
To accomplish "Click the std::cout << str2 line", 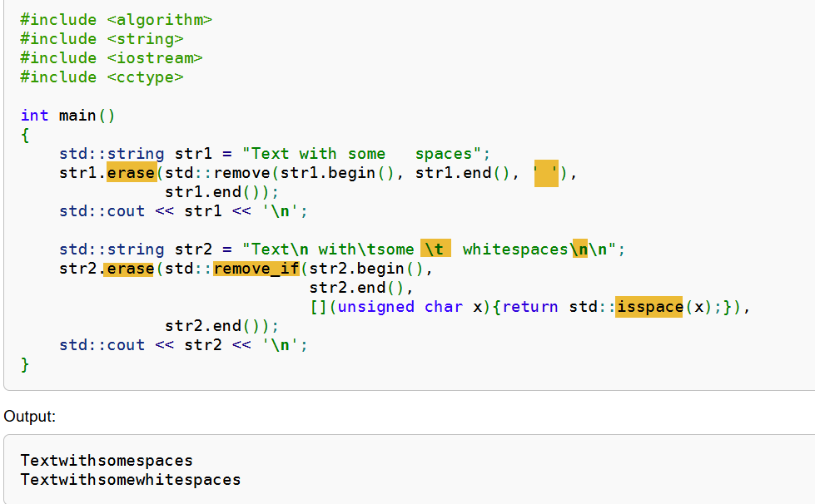I will [183, 345].
